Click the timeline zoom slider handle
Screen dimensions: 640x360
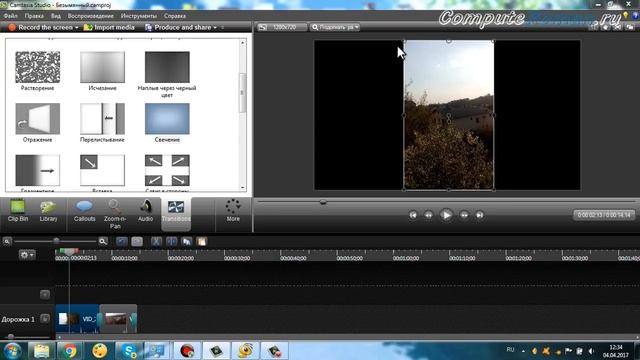coord(56,241)
